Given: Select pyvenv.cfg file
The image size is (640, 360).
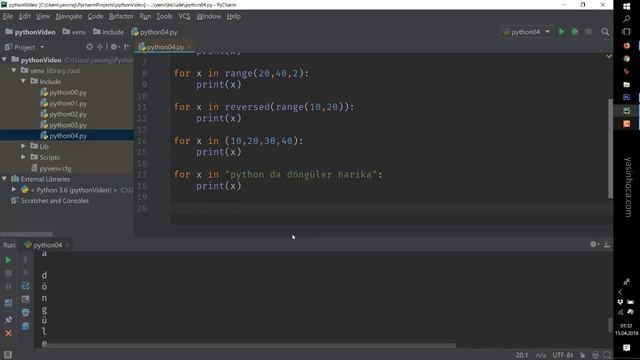Looking at the screenshot, I should [x=55, y=168].
